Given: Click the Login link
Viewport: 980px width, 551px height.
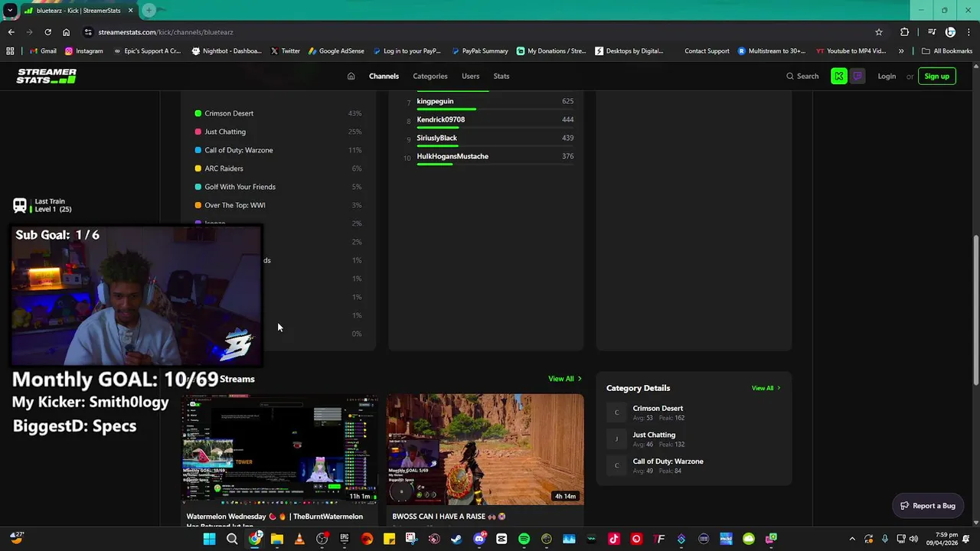Looking at the screenshot, I should [887, 76].
